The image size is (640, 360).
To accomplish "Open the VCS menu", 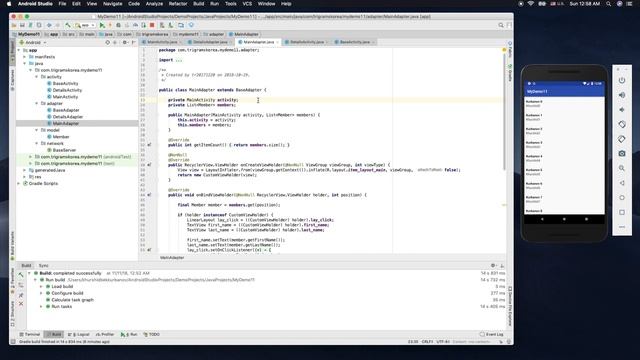I will pos(247,4).
